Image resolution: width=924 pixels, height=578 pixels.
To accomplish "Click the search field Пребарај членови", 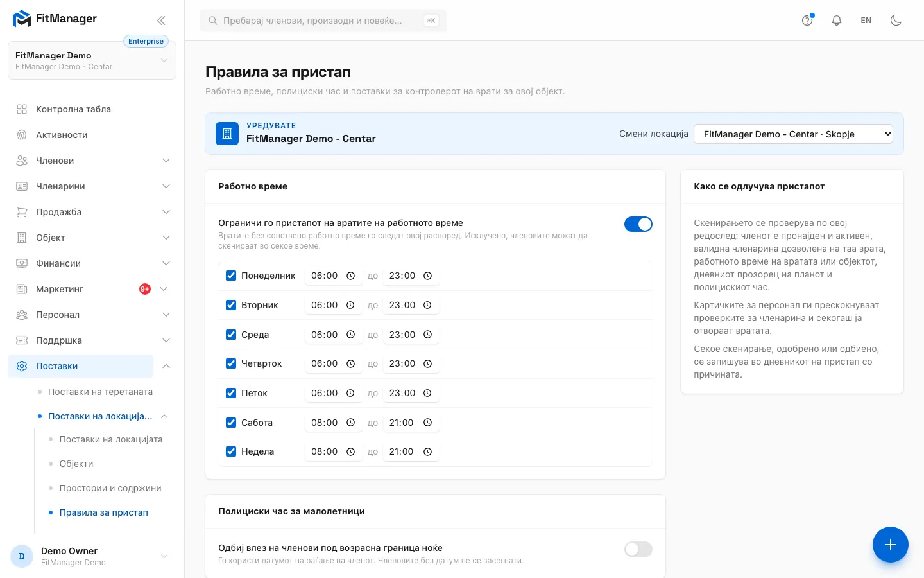I will (x=323, y=21).
